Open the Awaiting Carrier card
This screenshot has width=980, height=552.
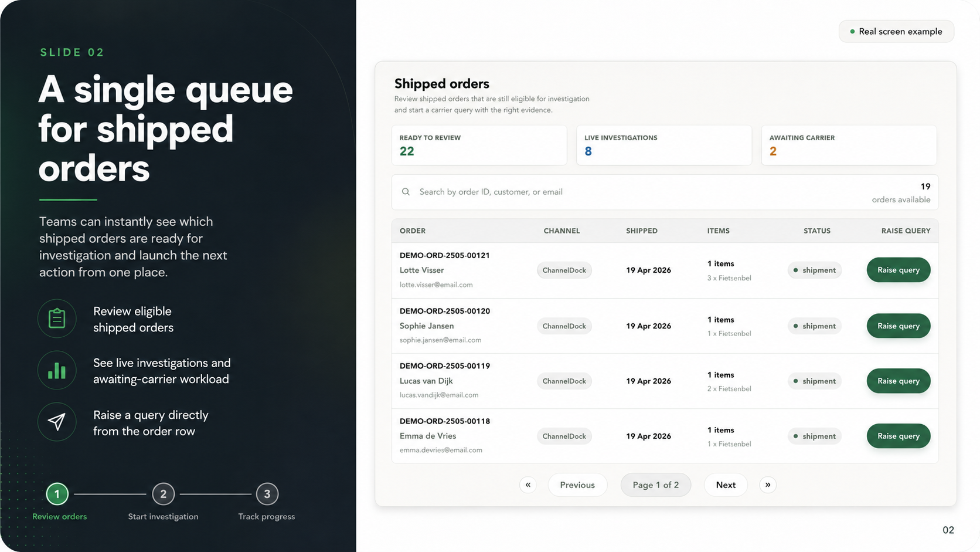(849, 145)
